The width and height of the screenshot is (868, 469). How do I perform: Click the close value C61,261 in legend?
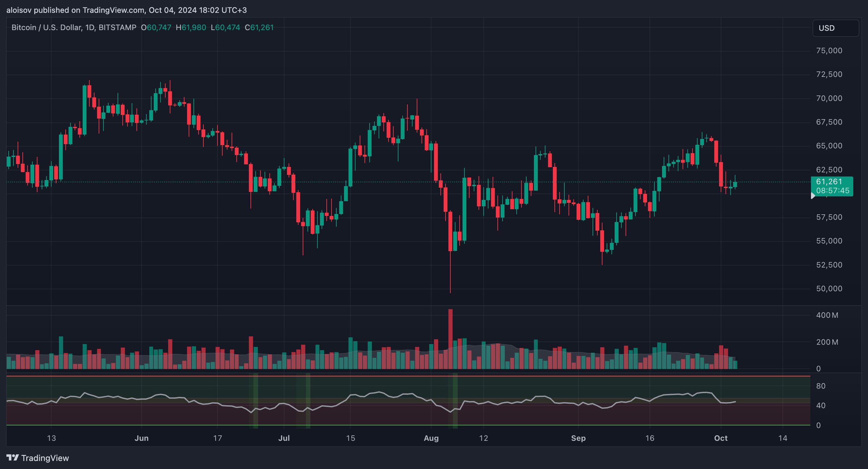(x=259, y=28)
